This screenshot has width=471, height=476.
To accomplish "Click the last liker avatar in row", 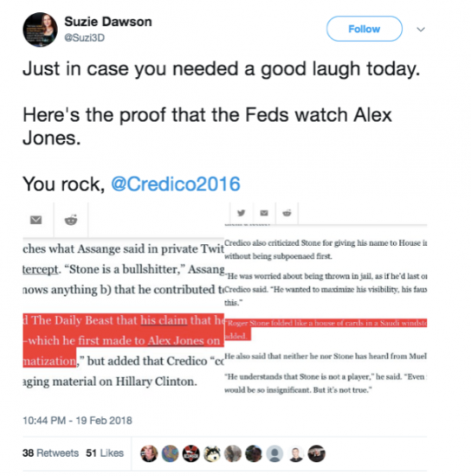I will click(x=317, y=453).
